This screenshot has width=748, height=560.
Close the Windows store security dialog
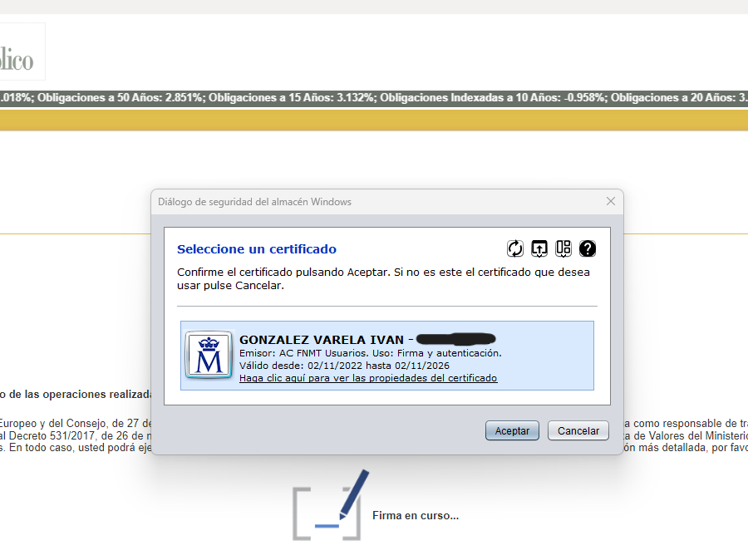coord(611,201)
